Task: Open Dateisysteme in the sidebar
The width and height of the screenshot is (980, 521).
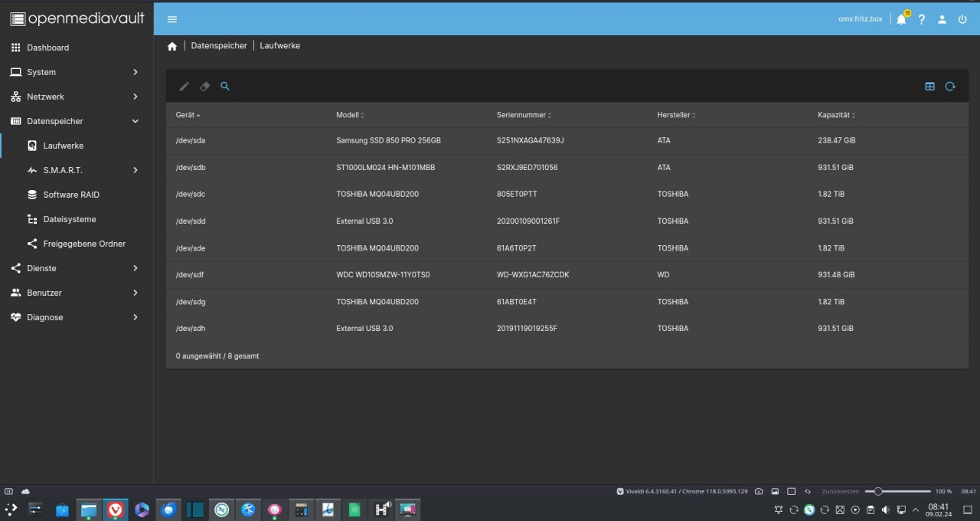Action: pos(77,219)
